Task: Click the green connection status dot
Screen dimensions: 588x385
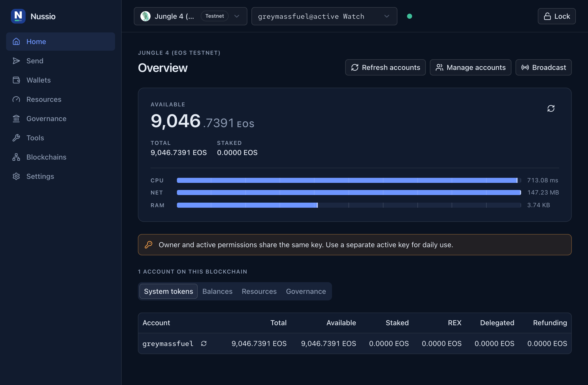Action: (410, 16)
